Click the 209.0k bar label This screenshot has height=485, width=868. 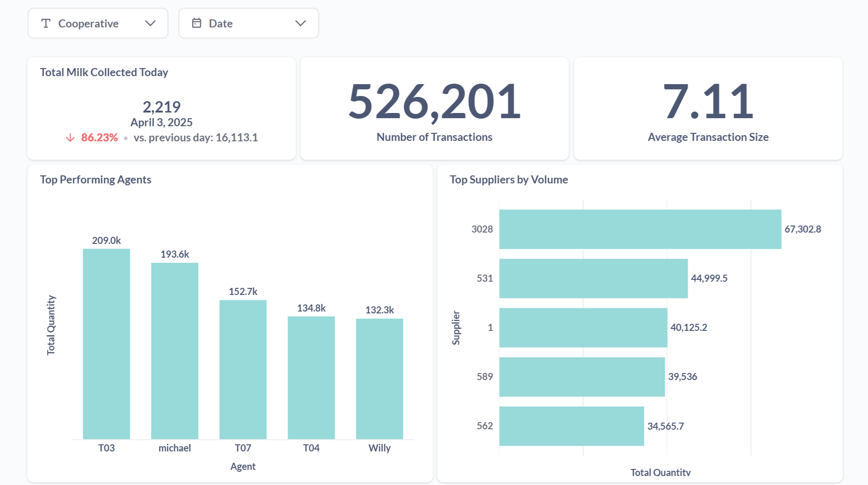point(106,241)
